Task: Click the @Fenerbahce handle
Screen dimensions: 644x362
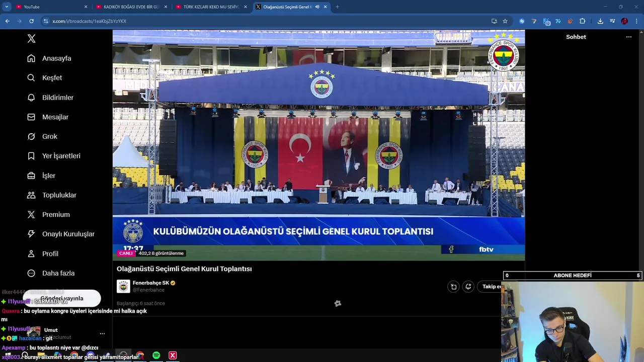Action: pyautogui.click(x=148, y=290)
